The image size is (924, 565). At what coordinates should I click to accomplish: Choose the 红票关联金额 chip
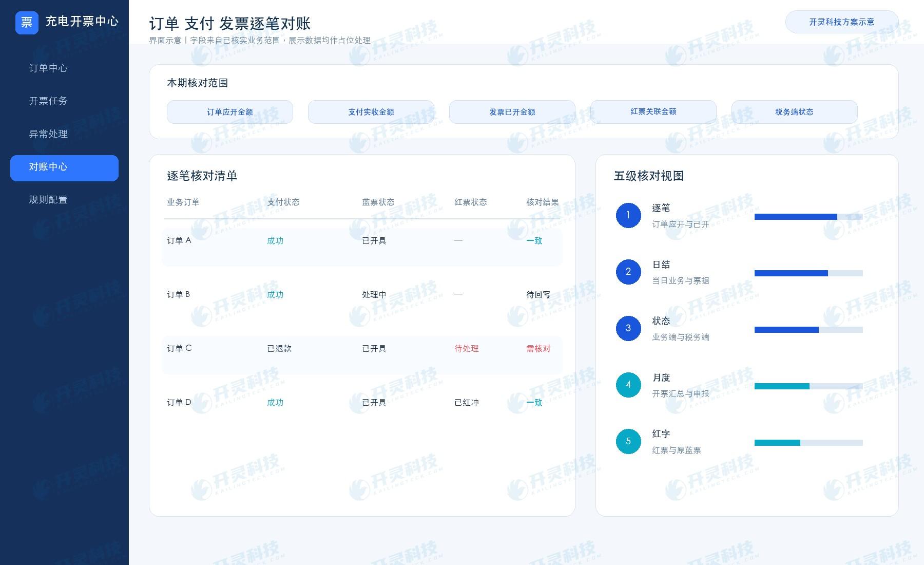pos(653,112)
